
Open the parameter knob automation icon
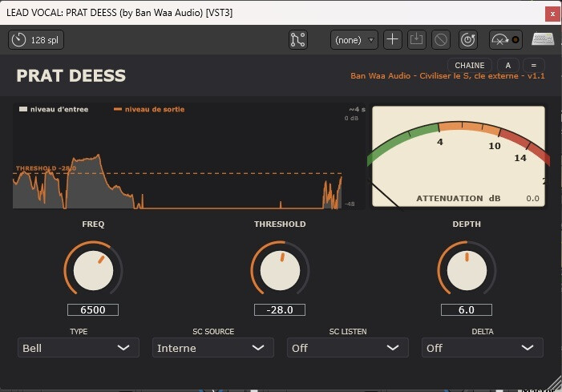point(468,40)
